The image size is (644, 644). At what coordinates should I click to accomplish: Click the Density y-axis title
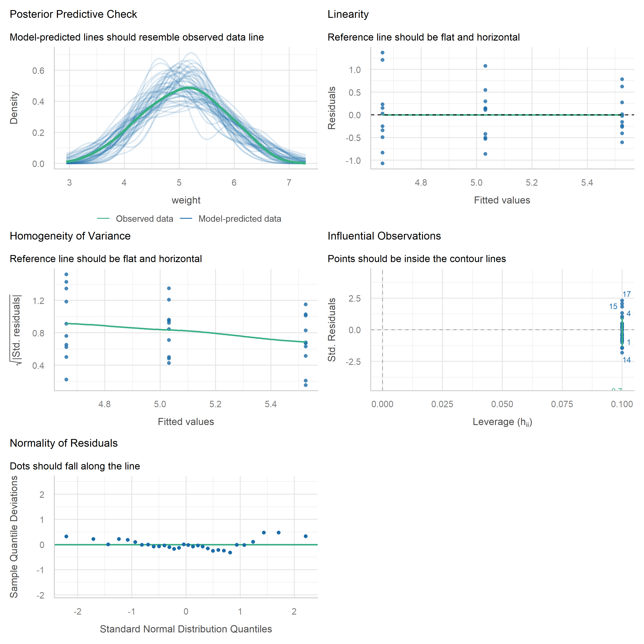(14, 108)
